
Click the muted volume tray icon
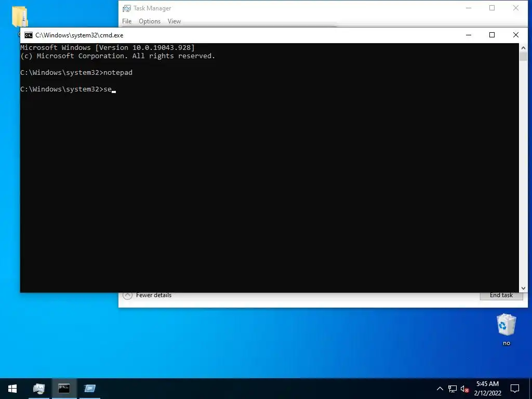coord(465,389)
